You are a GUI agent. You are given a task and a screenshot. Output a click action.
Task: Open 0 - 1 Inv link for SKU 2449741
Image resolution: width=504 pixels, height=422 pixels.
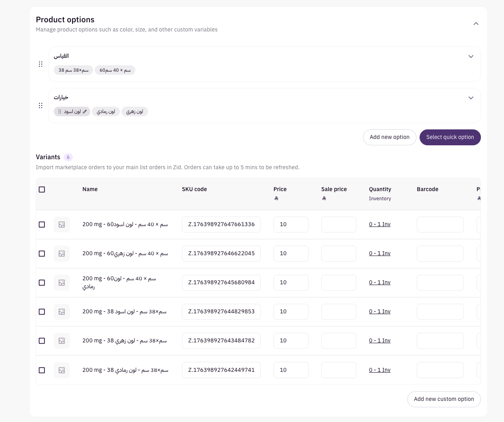click(x=380, y=370)
